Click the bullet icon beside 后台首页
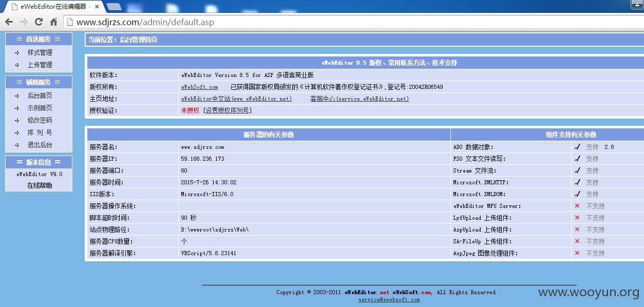 tap(17, 95)
